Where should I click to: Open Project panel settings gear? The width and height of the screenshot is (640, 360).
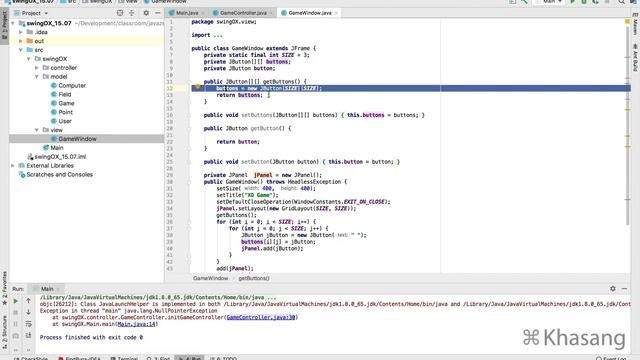pos(146,13)
